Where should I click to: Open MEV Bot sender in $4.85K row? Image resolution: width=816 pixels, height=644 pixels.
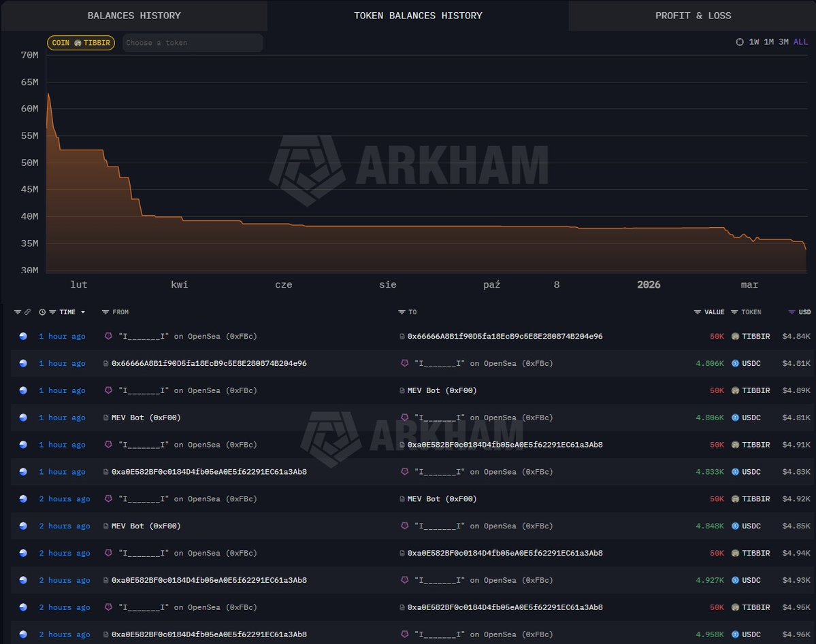click(x=146, y=526)
